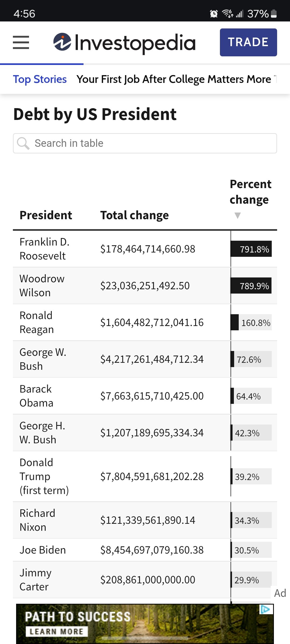Image resolution: width=290 pixels, height=644 pixels.
Task: Select the Joe Biden row name
Action: (43, 550)
